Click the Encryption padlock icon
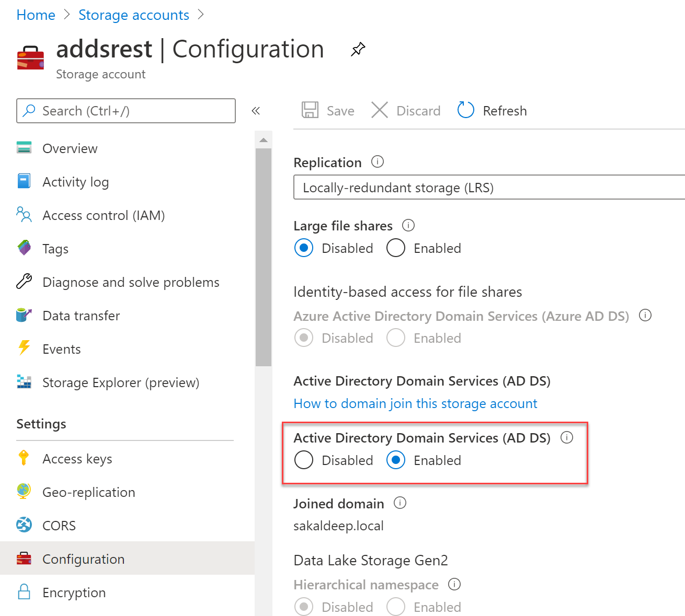The image size is (685, 616). [24, 592]
